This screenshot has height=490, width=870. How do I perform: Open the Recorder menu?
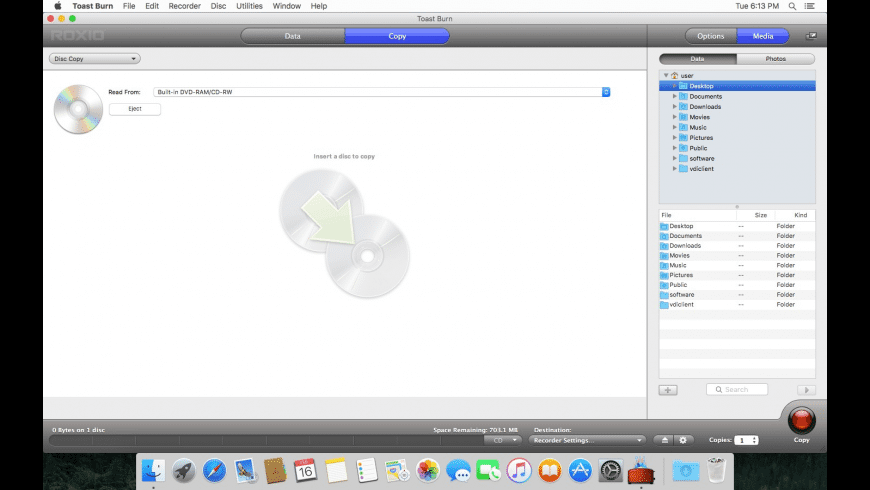click(x=185, y=6)
